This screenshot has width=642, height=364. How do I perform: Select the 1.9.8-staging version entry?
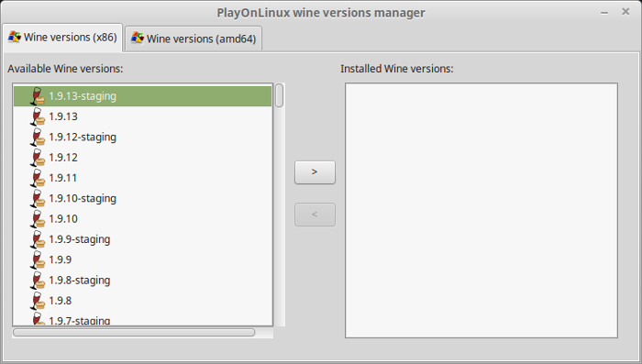(x=142, y=281)
